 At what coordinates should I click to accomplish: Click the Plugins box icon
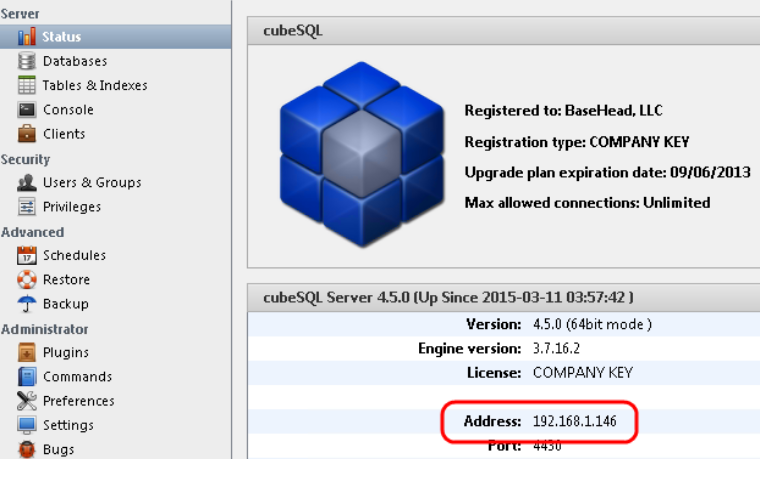click(x=27, y=352)
